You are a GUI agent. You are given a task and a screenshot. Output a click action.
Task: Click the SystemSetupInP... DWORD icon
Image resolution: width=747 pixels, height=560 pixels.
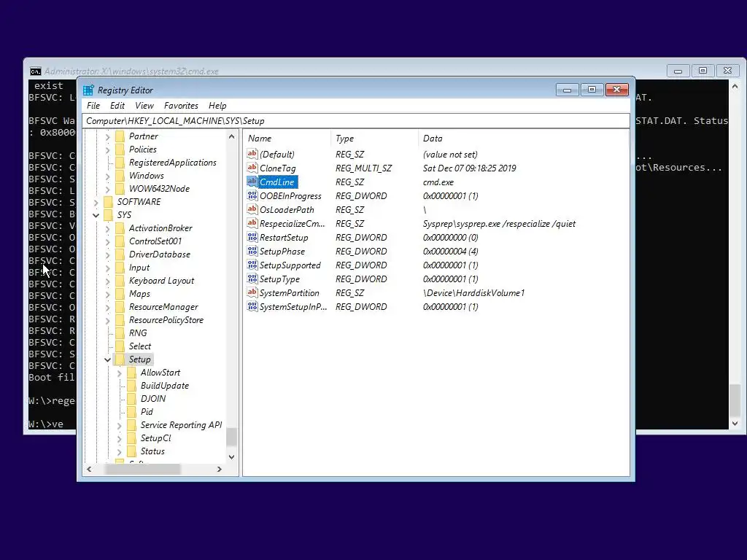coord(252,306)
